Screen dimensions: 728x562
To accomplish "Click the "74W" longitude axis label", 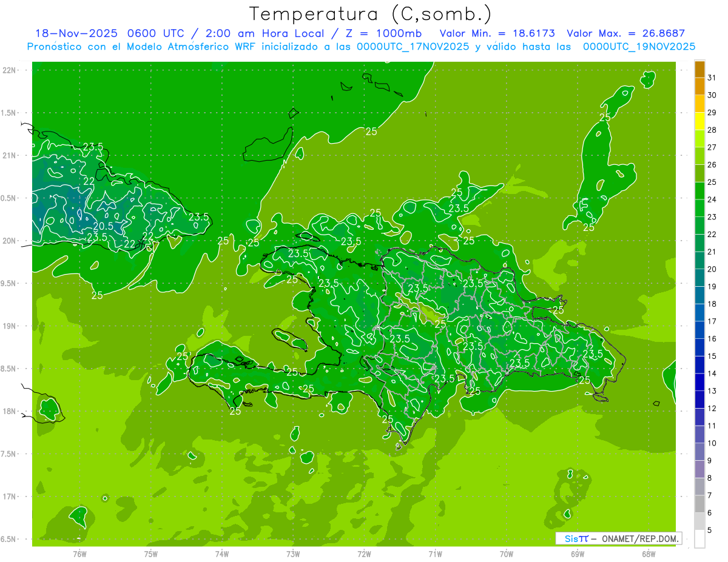I will click(x=222, y=554).
